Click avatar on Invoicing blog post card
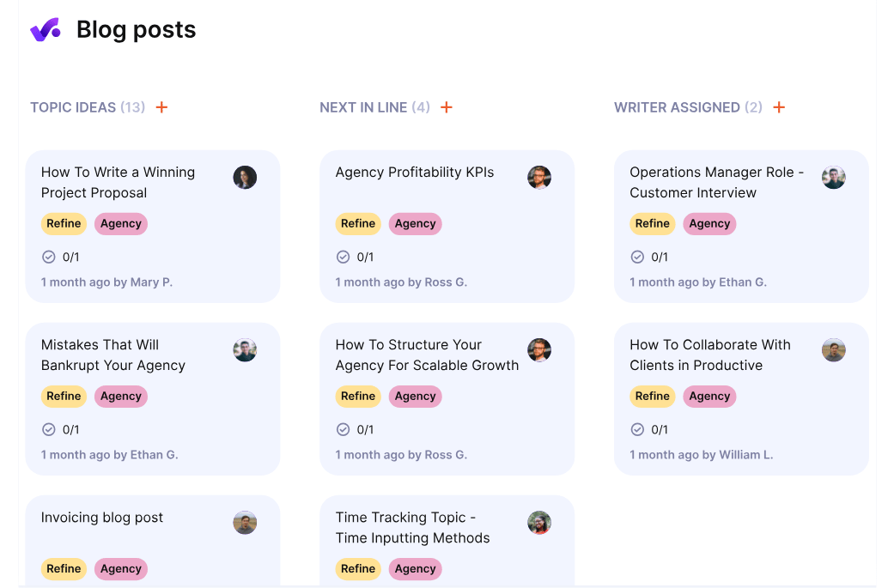This screenshot has width=894, height=588. coord(245,523)
